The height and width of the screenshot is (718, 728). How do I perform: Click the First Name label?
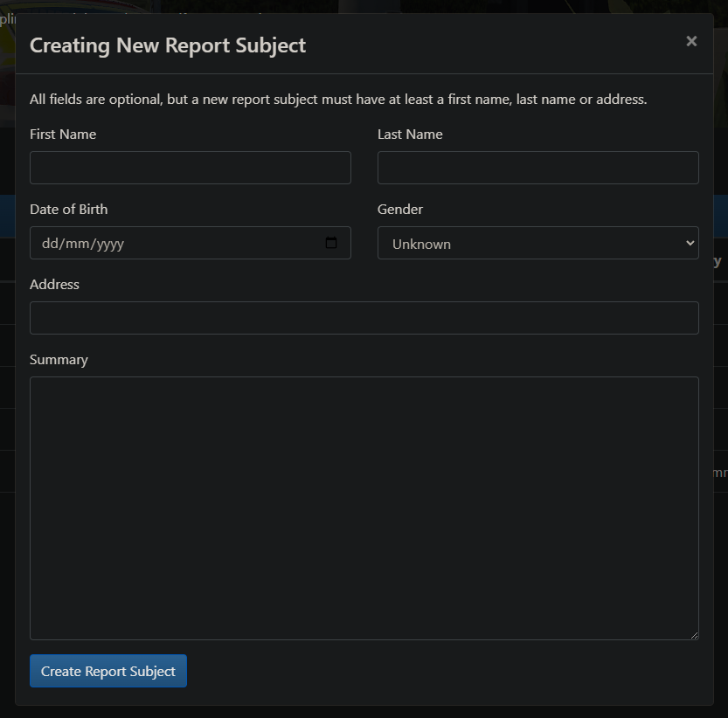tap(63, 135)
